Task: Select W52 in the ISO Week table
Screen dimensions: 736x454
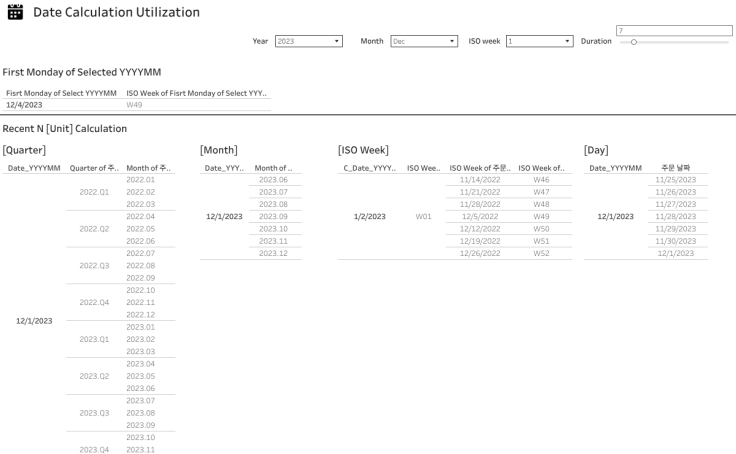Action: 541,253
